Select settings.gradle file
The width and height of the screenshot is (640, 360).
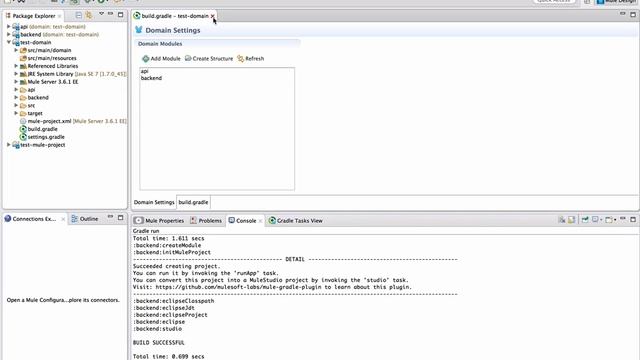click(x=46, y=137)
